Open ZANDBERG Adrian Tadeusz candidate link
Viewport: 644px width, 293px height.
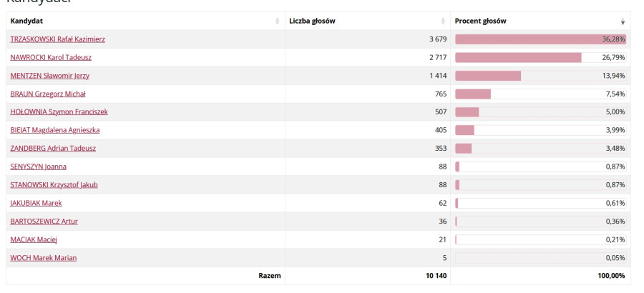[52, 148]
